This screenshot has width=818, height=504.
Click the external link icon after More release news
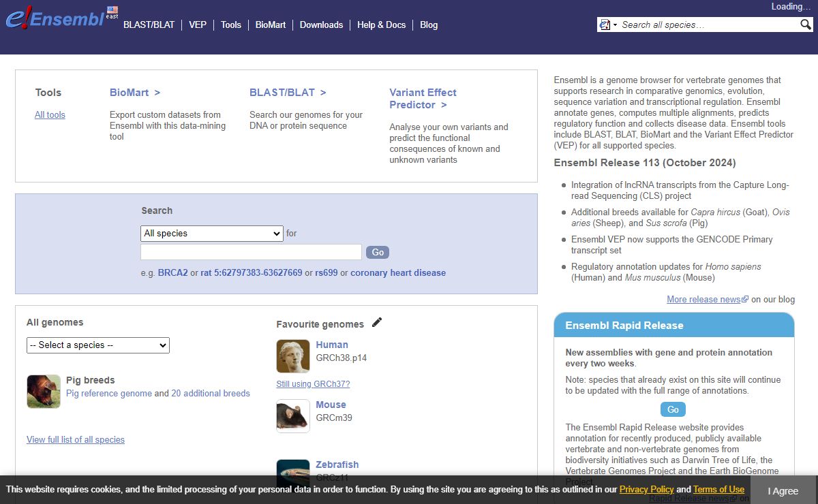tap(745, 300)
